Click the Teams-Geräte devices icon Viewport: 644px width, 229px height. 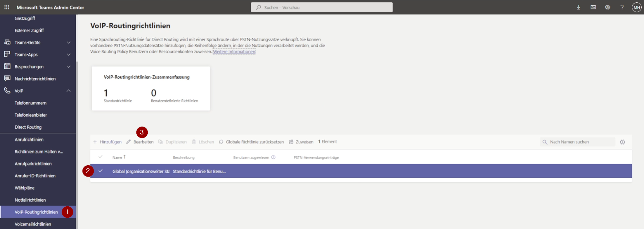point(7,42)
